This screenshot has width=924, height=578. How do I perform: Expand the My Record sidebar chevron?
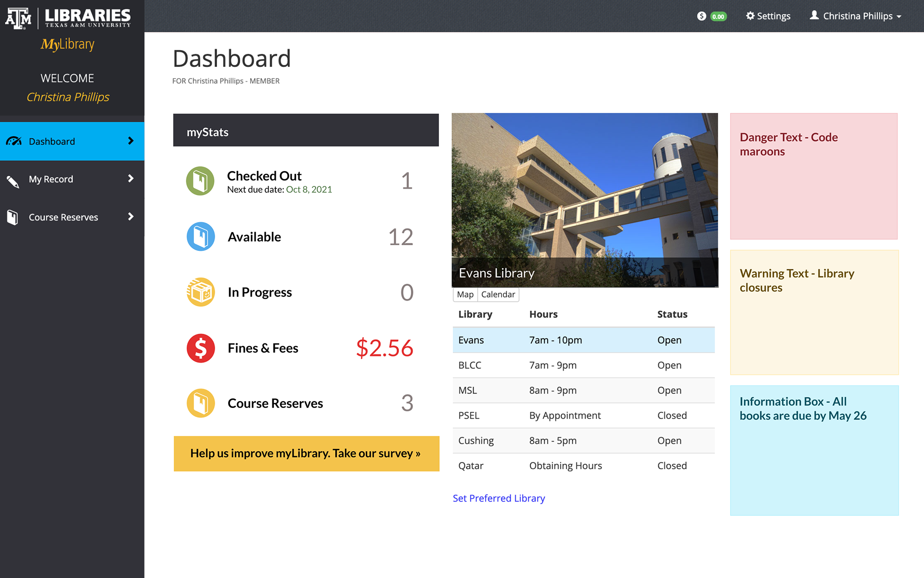click(x=130, y=179)
